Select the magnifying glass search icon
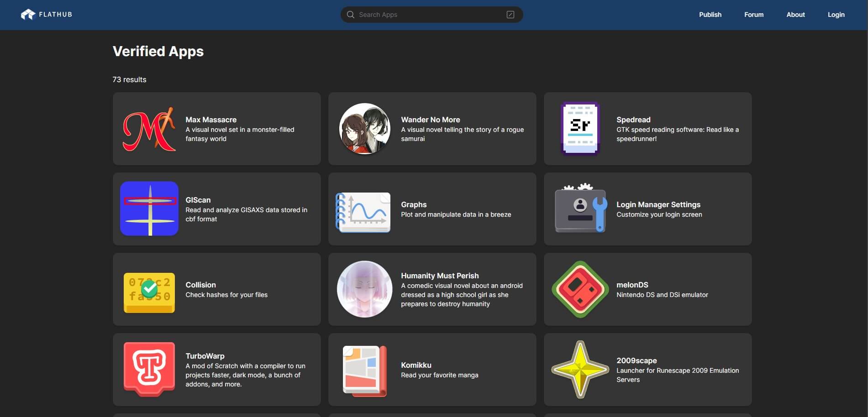The width and height of the screenshot is (868, 417). coord(350,14)
